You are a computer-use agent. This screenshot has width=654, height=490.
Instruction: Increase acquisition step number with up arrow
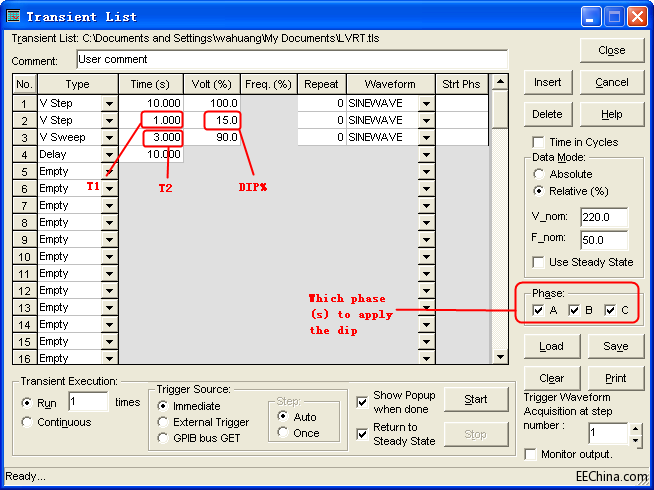coord(635,428)
